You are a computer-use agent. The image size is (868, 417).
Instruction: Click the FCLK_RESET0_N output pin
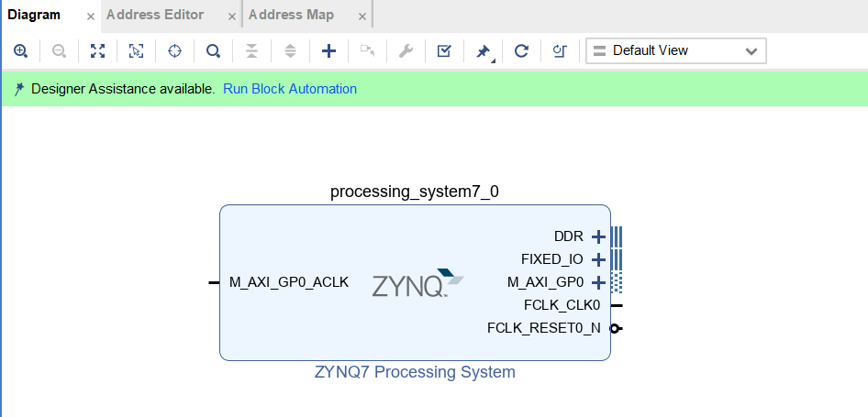(616, 328)
